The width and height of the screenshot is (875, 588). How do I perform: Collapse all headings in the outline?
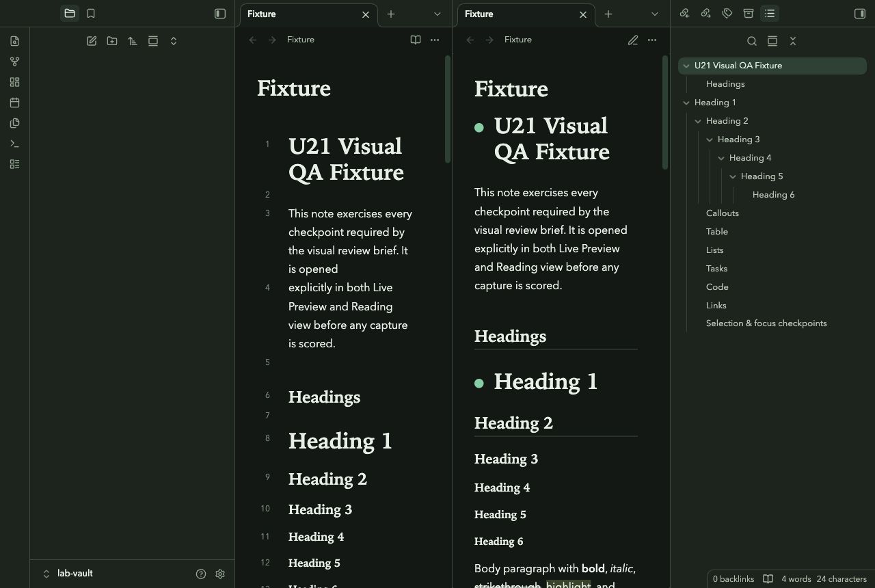click(793, 41)
